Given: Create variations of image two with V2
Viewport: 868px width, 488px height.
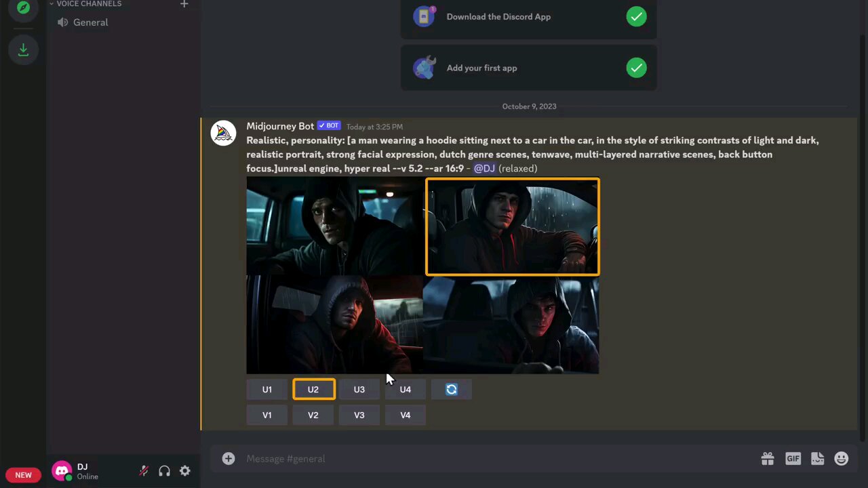Looking at the screenshot, I should point(313,415).
